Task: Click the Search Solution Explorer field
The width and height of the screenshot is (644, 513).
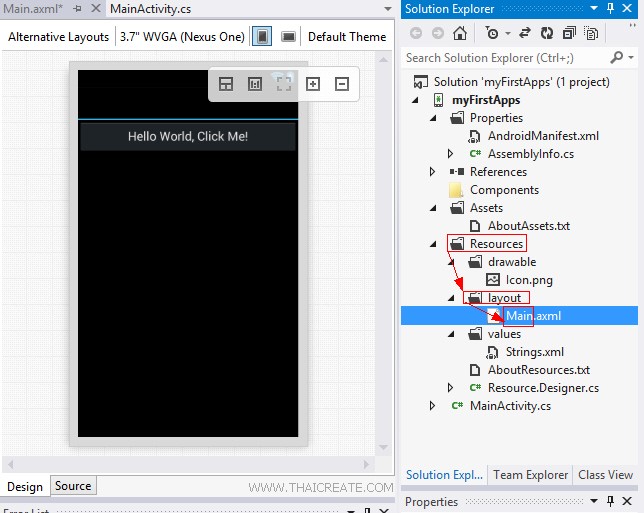Action: (506, 58)
